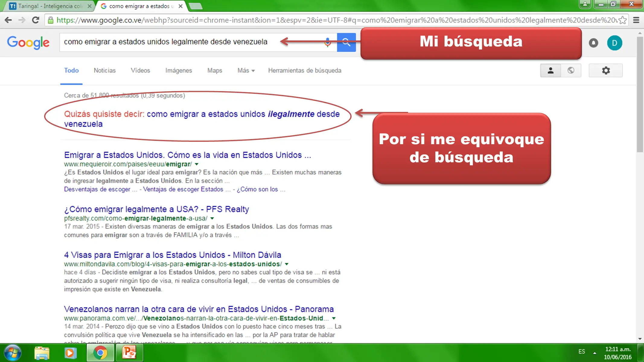644x362 pixels.
Task: Open the Windows Start menu orb
Action: [13, 353]
